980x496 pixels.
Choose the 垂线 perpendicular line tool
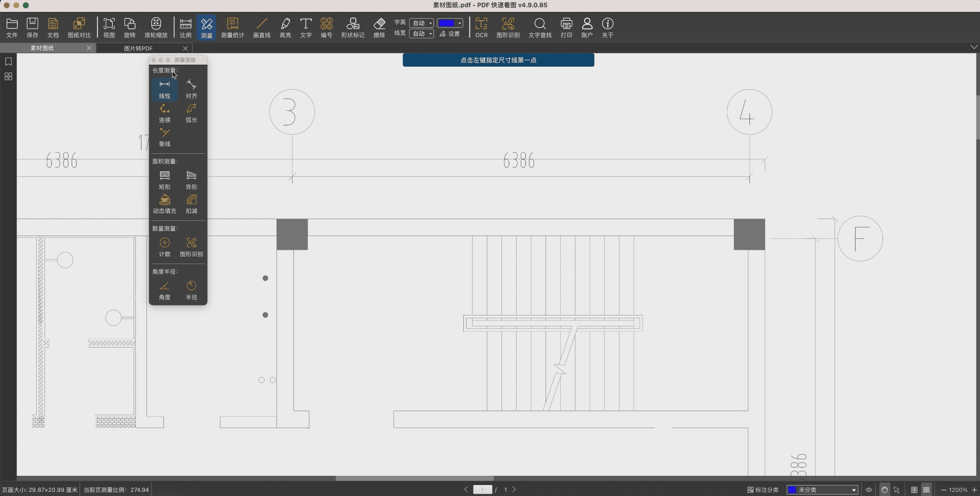(x=164, y=137)
